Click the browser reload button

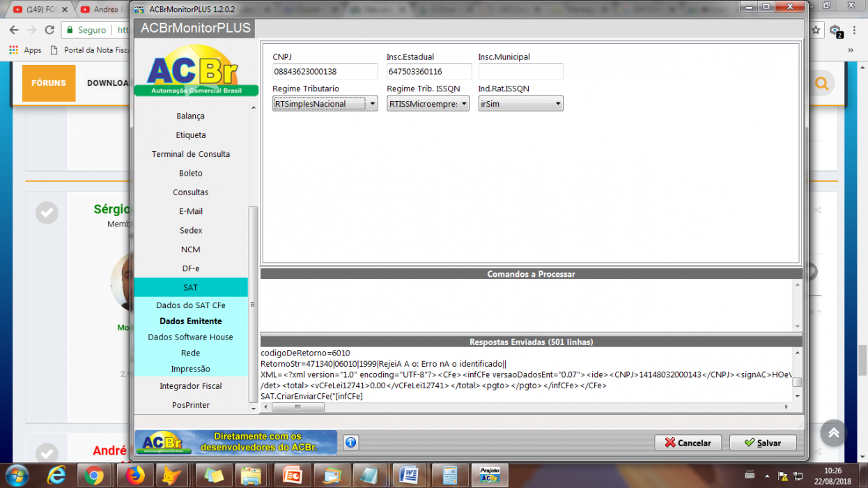(x=49, y=30)
